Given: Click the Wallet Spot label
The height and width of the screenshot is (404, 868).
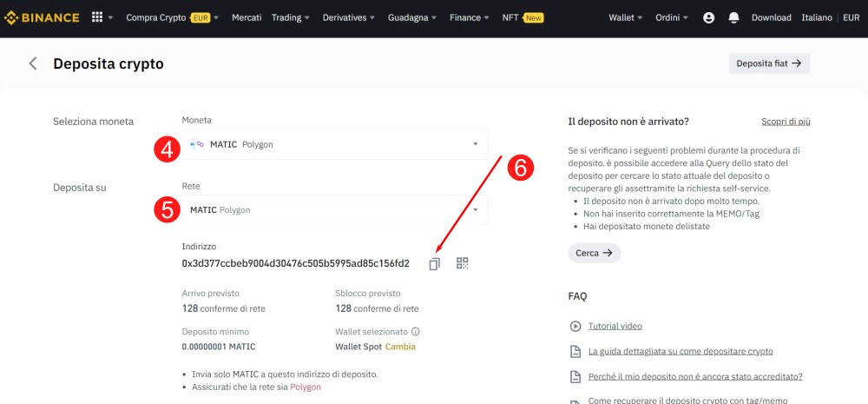Looking at the screenshot, I should pos(358,347).
